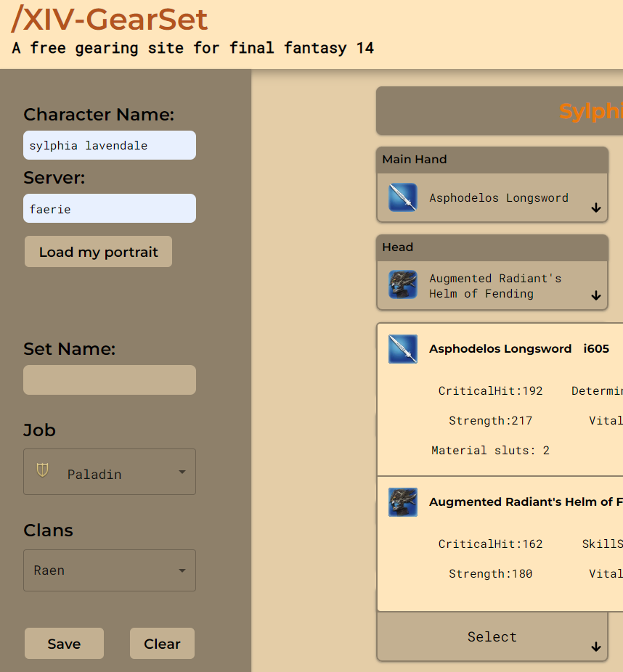623x672 pixels.
Task: Open the Clans dropdown showing Raen
Action: click(x=110, y=570)
